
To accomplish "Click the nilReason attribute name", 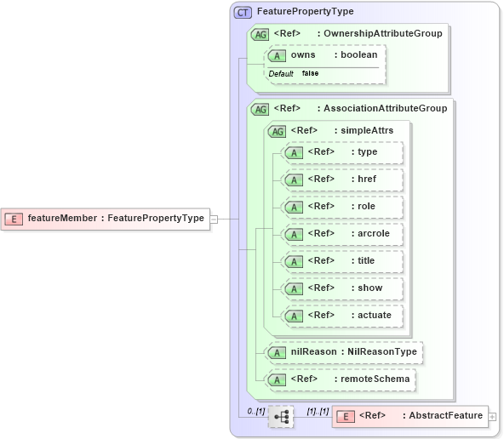I will click(x=313, y=351).
